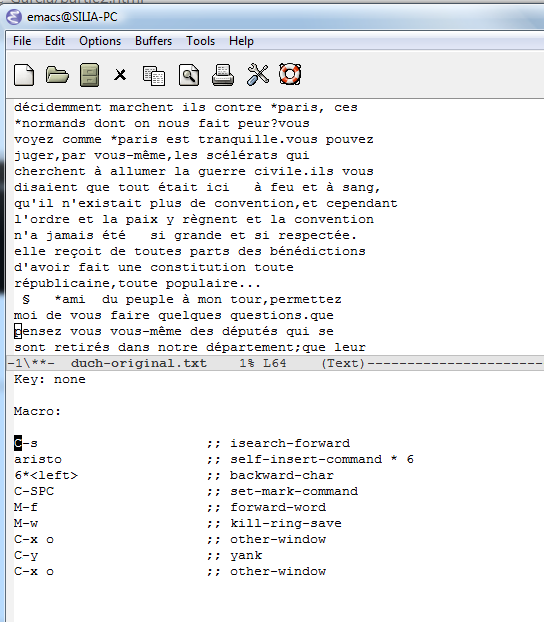Click the (Text) major mode indicator
544x622 pixels.
click(x=343, y=363)
